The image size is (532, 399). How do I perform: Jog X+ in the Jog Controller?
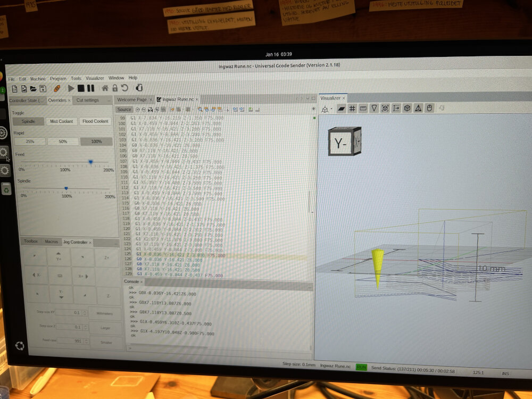(x=84, y=276)
